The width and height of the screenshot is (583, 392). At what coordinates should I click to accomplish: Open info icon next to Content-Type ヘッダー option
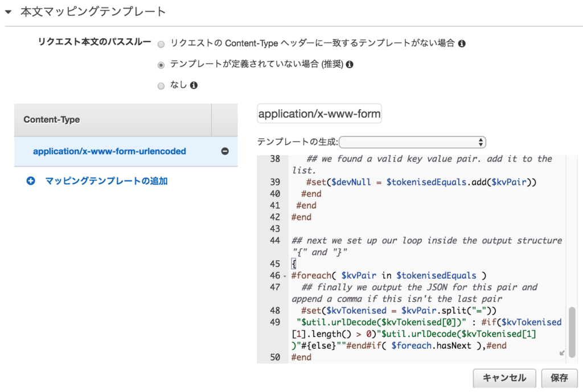(x=462, y=44)
